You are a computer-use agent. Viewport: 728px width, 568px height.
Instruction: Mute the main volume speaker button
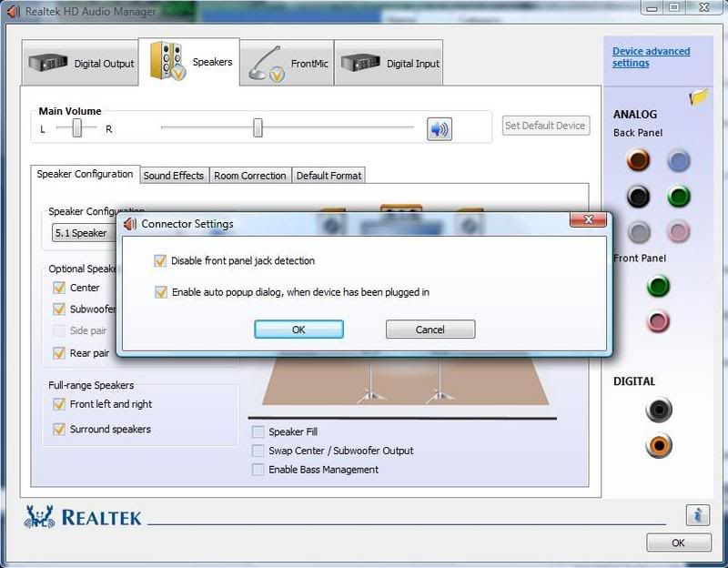[x=440, y=128]
